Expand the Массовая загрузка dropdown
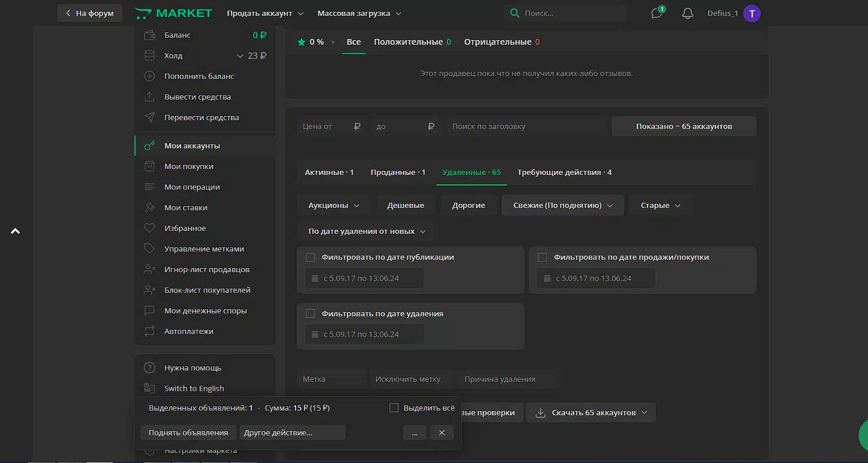Image resolution: width=868 pixels, height=463 pixels. point(359,13)
